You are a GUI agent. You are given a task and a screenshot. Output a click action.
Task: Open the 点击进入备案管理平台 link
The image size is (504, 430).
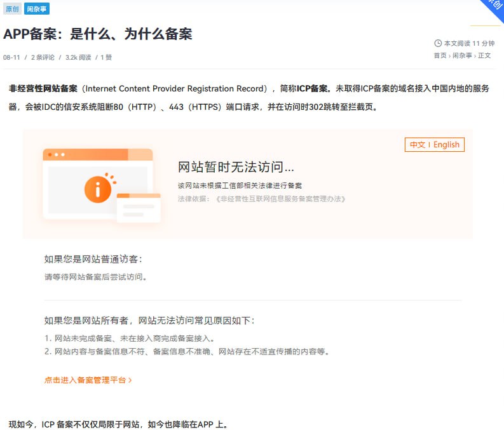click(88, 380)
